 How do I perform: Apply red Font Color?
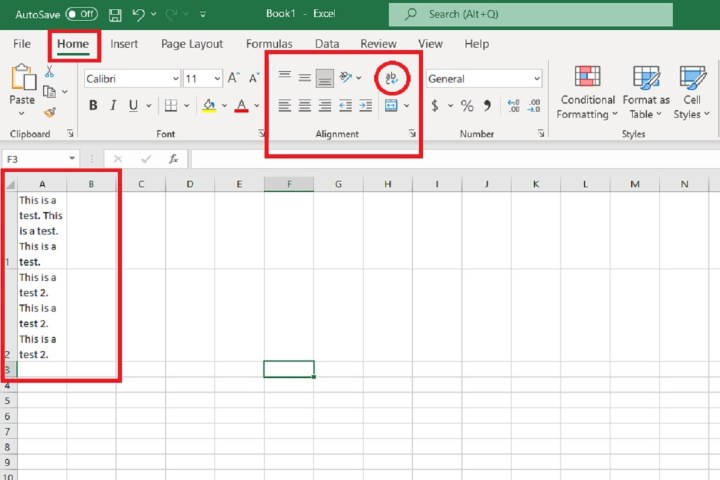coord(242,106)
